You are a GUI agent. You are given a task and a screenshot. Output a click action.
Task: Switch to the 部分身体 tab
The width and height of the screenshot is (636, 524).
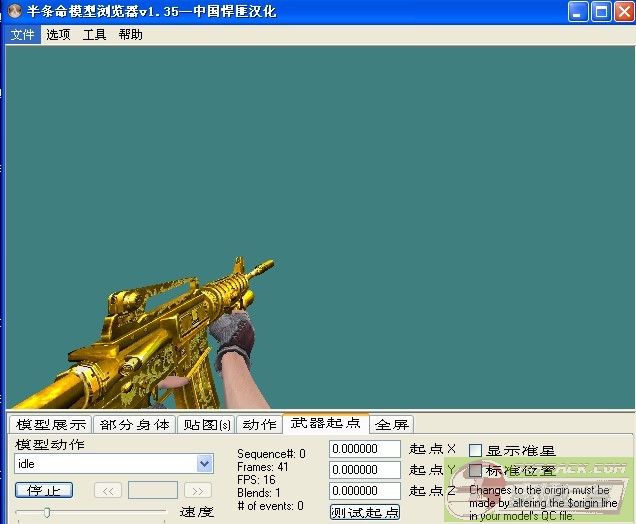pos(135,425)
